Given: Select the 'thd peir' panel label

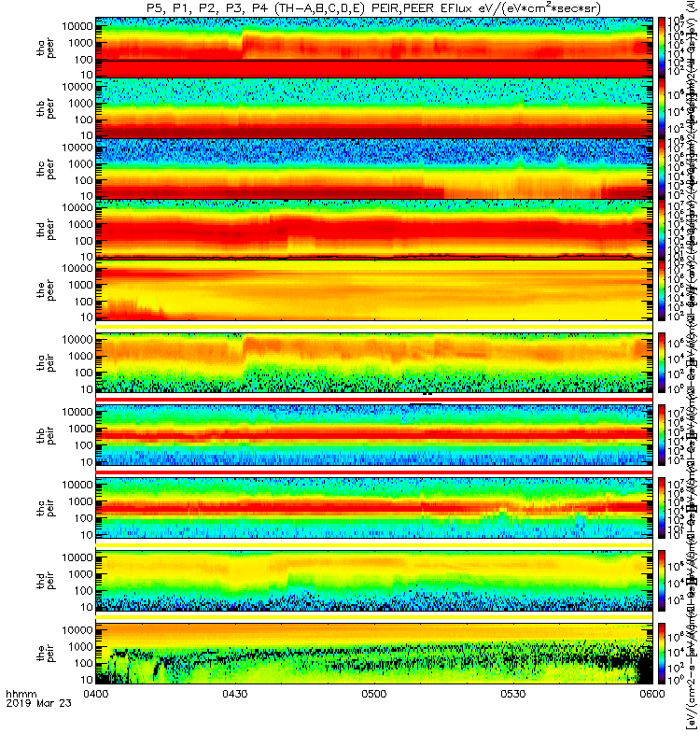Looking at the screenshot, I should [46, 581].
